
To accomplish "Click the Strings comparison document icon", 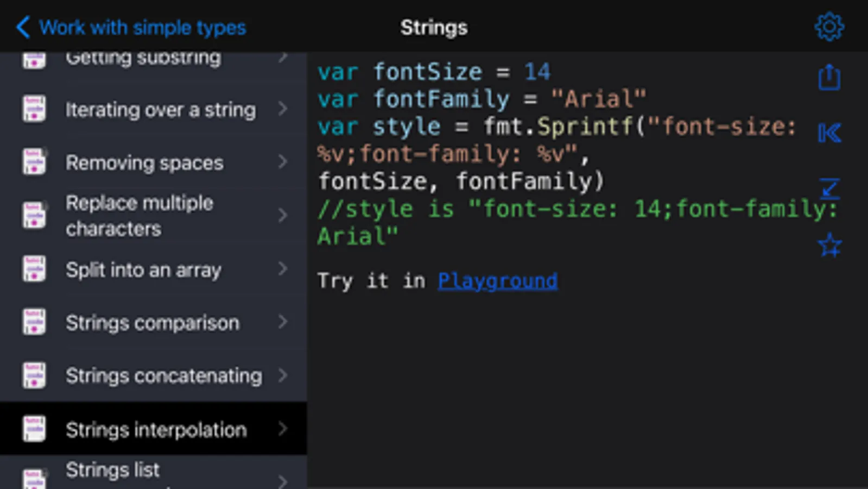I will [x=34, y=322].
